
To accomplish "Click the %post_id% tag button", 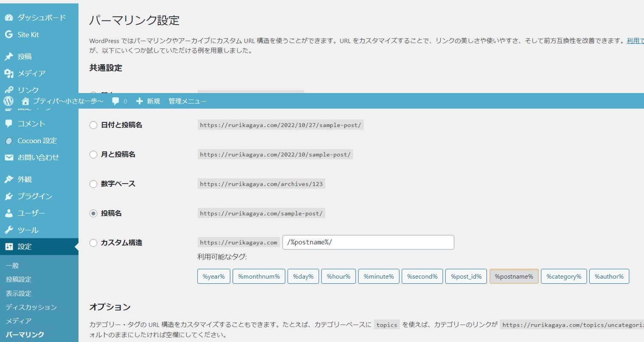I will [466, 276].
